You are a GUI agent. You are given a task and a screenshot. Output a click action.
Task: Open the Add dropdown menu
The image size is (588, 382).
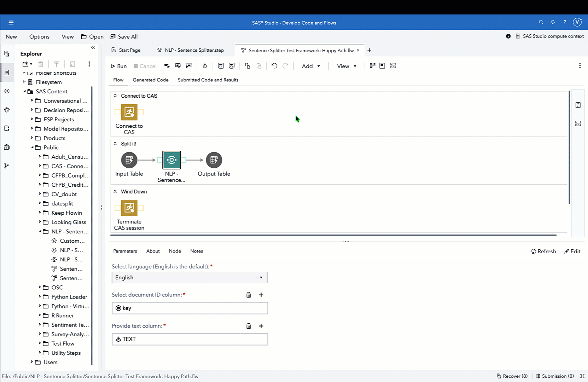point(311,66)
